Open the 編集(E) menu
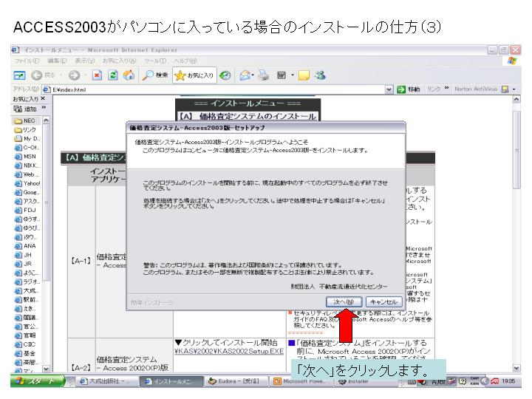This screenshot has height=399, width=532. click(57, 61)
